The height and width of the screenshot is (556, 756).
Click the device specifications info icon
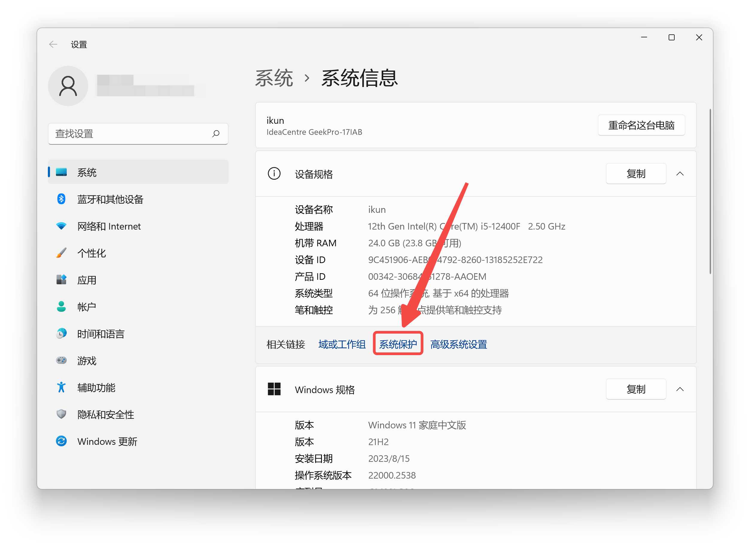pyautogui.click(x=274, y=174)
